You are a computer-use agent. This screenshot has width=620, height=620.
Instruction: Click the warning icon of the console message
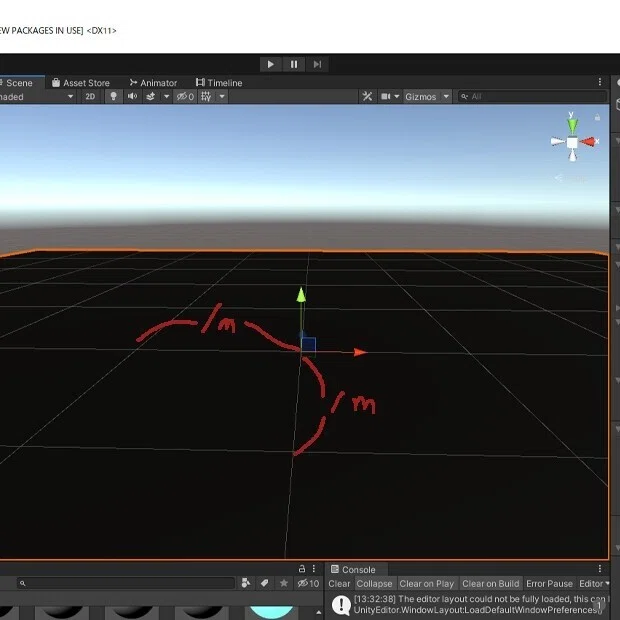point(341,605)
